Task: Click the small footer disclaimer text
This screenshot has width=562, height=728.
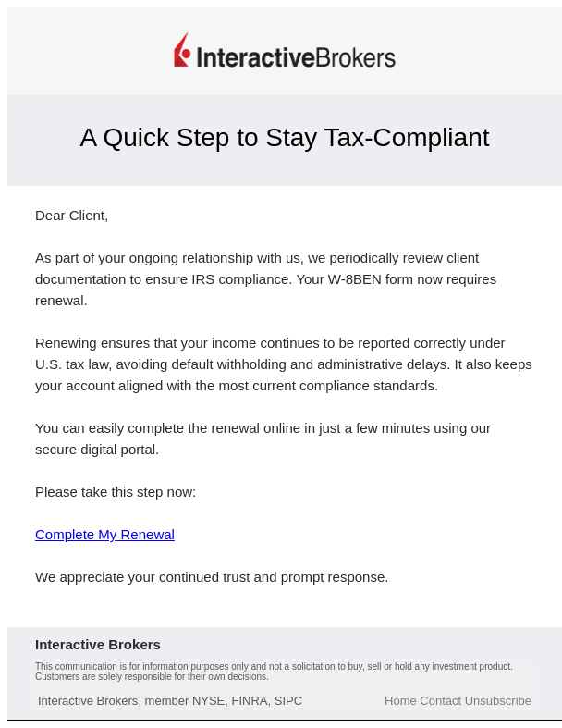Action: tap(274, 671)
